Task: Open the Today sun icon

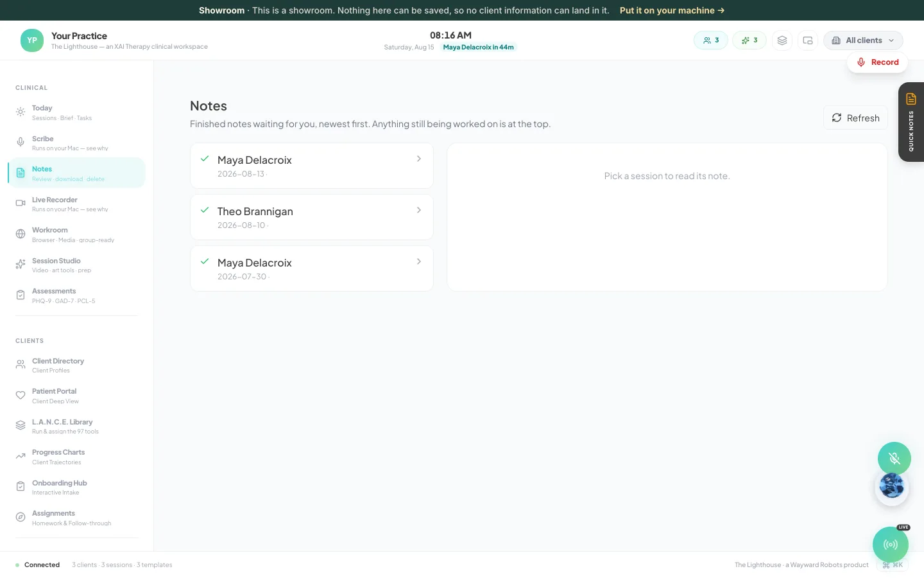Action: (x=21, y=112)
